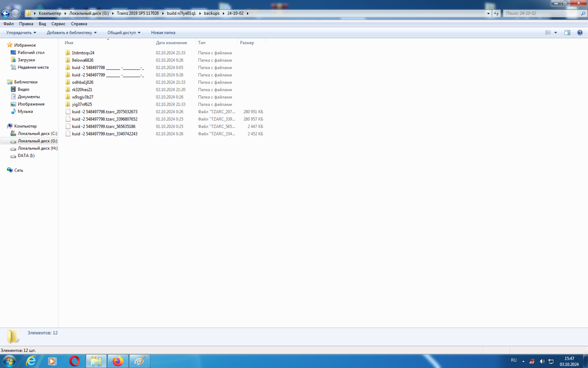Select Компьютер in navigation pane
The image size is (588, 368).
pyautogui.click(x=25, y=126)
